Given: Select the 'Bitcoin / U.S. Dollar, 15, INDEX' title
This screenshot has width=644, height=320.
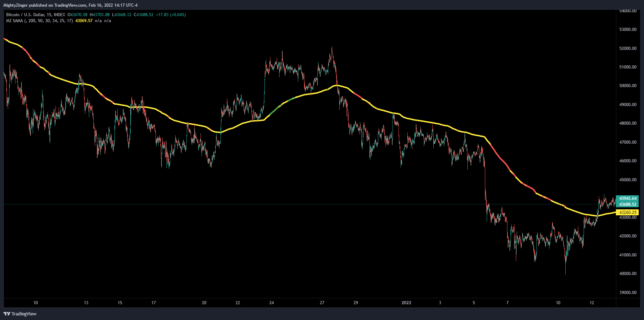Looking at the screenshot, I should coord(35,15).
